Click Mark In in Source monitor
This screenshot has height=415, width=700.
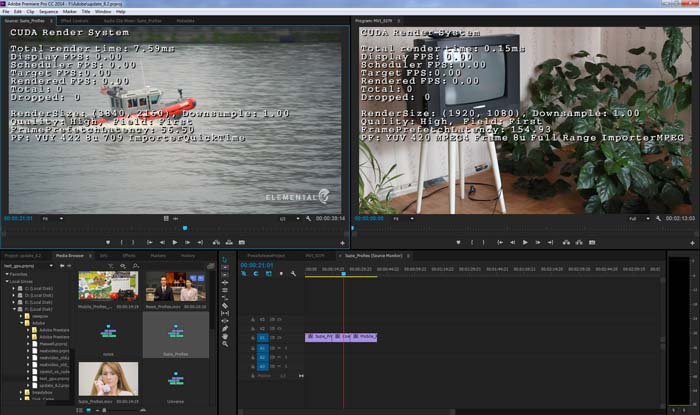click(121, 242)
